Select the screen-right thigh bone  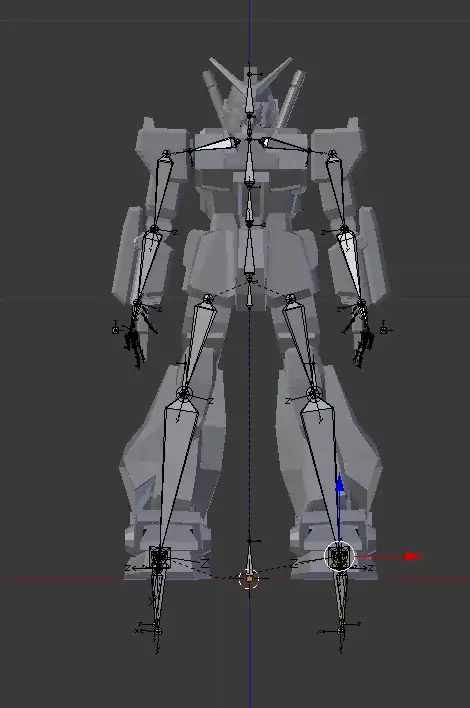(301, 343)
